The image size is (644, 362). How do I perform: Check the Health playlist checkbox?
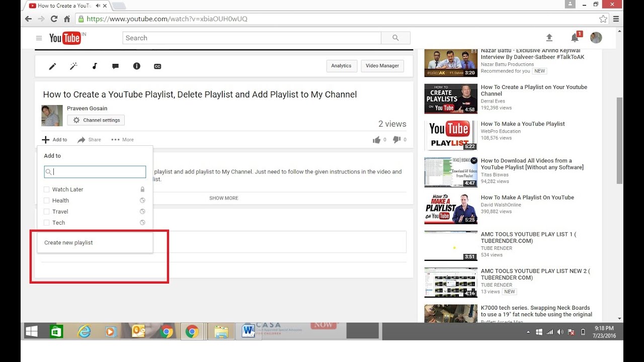47,201
